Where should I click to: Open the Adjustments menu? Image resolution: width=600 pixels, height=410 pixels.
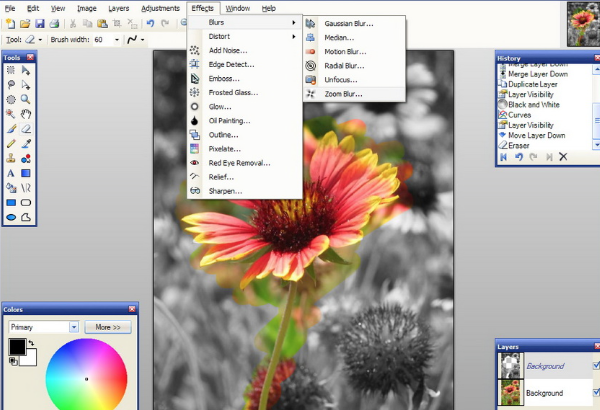tap(160, 8)
